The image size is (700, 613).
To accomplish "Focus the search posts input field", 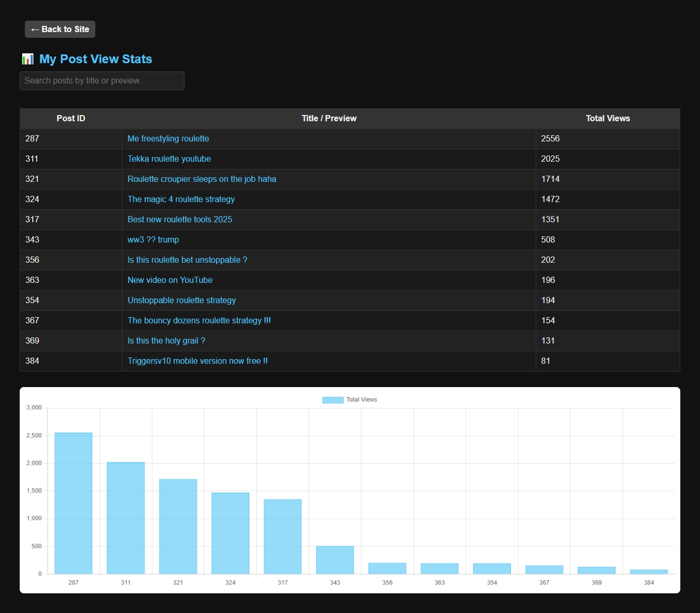I will [x=102, y=81].
